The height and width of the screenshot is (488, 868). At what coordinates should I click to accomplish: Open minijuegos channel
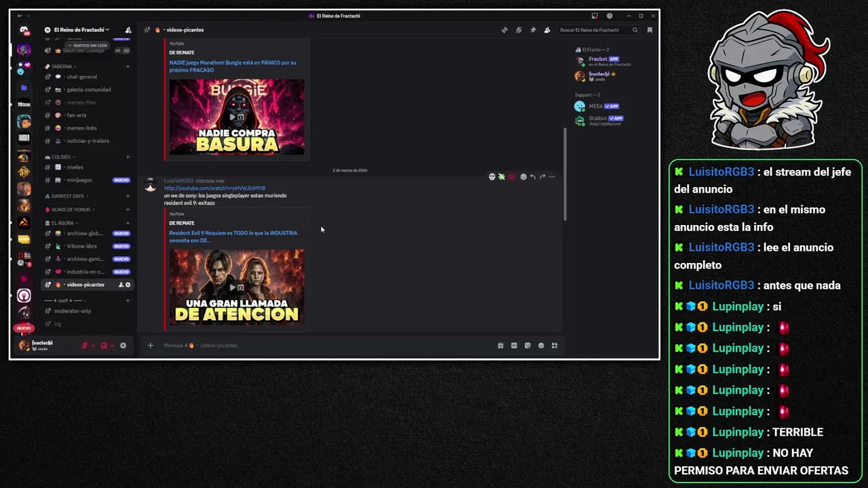(x=87, y=180)
